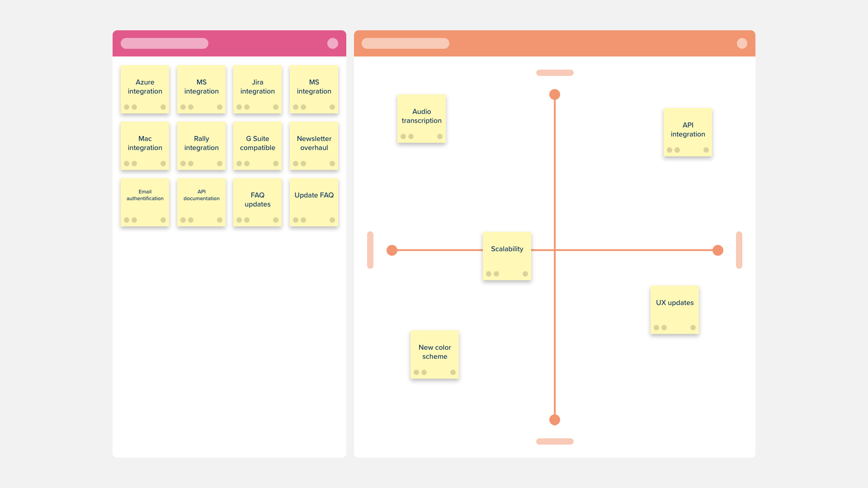The image size is (868, 488).
Task: Select the New color scheme note
Action: point(434,354)
